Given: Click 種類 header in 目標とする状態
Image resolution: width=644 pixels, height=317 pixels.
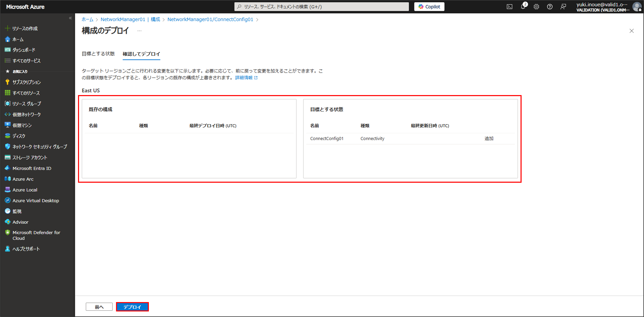Looking at the screenshot, I should click(x=365, y=126).
